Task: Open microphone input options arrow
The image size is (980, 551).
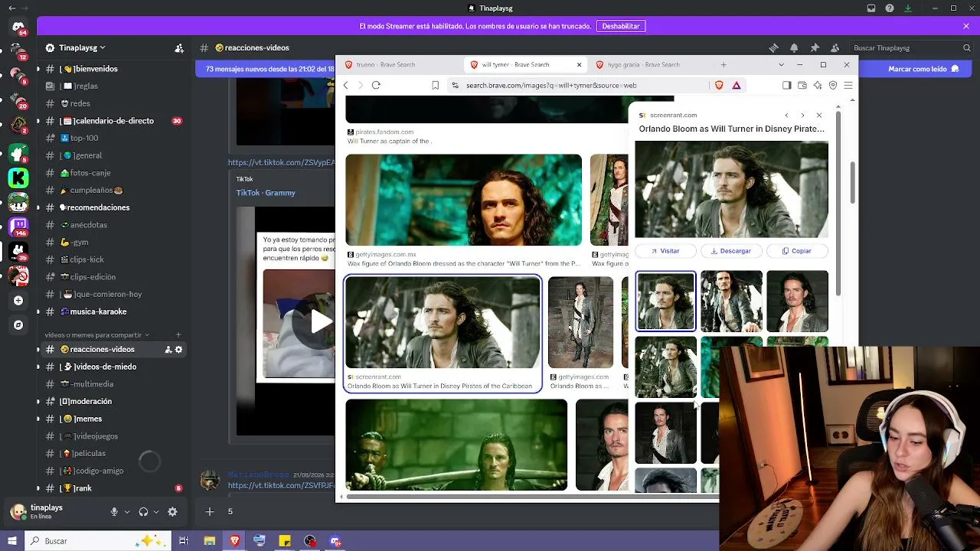Action: [x=127, y=512]
